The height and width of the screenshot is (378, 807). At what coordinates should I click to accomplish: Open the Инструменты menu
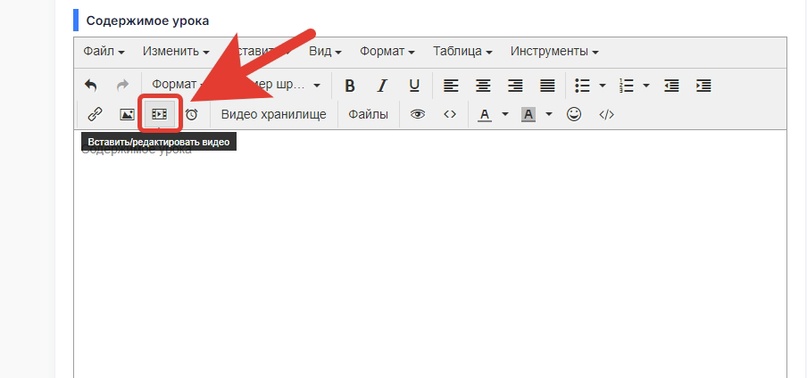(x=554, y=51)
